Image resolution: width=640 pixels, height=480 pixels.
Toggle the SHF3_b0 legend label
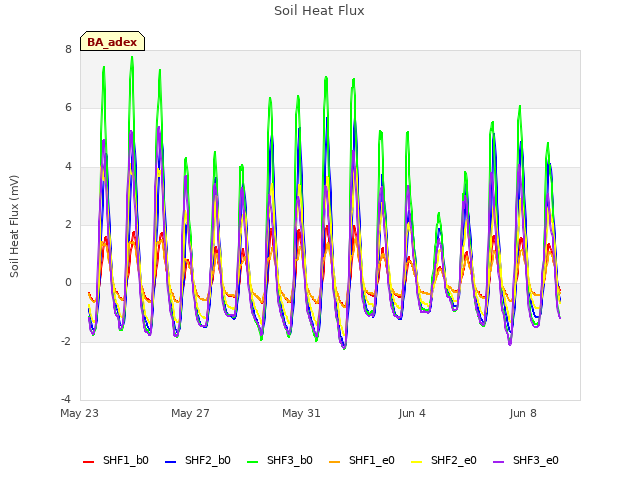point(290,460)
